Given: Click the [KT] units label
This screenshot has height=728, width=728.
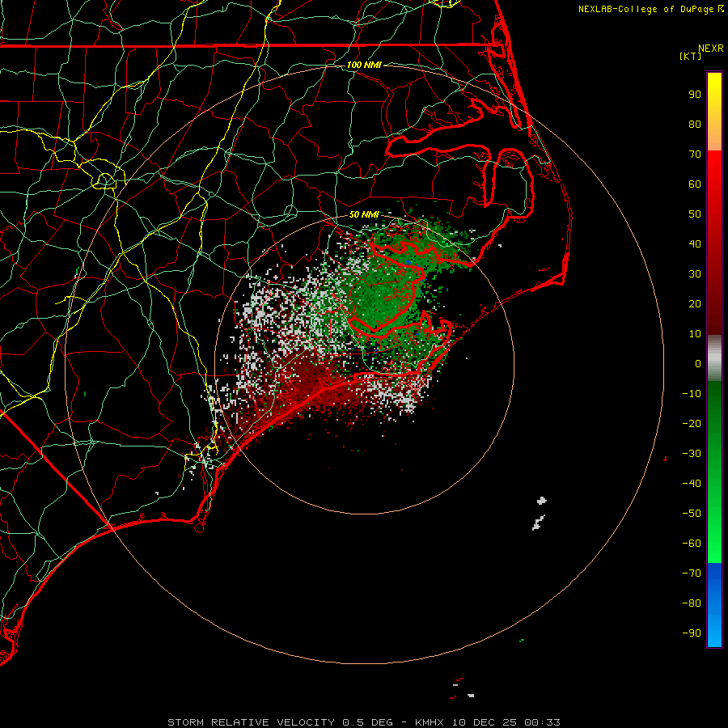Looking at the screenshot, I should click(691, 56).
